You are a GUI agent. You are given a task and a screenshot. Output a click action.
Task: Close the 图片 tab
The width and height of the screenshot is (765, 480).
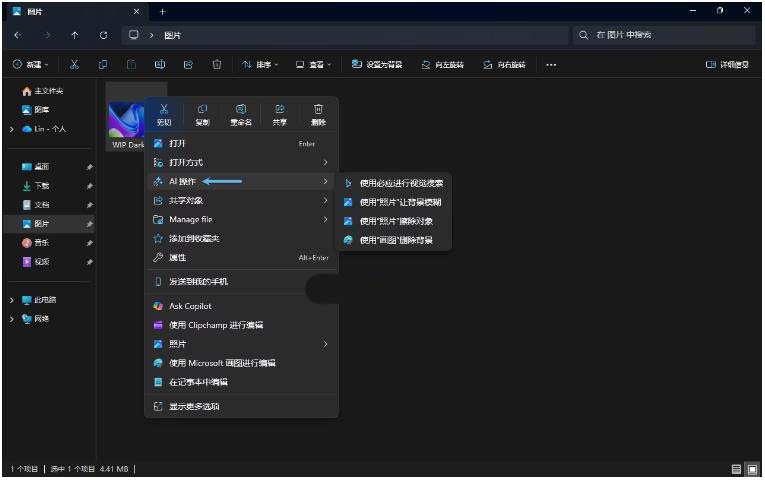pos(137,11)
